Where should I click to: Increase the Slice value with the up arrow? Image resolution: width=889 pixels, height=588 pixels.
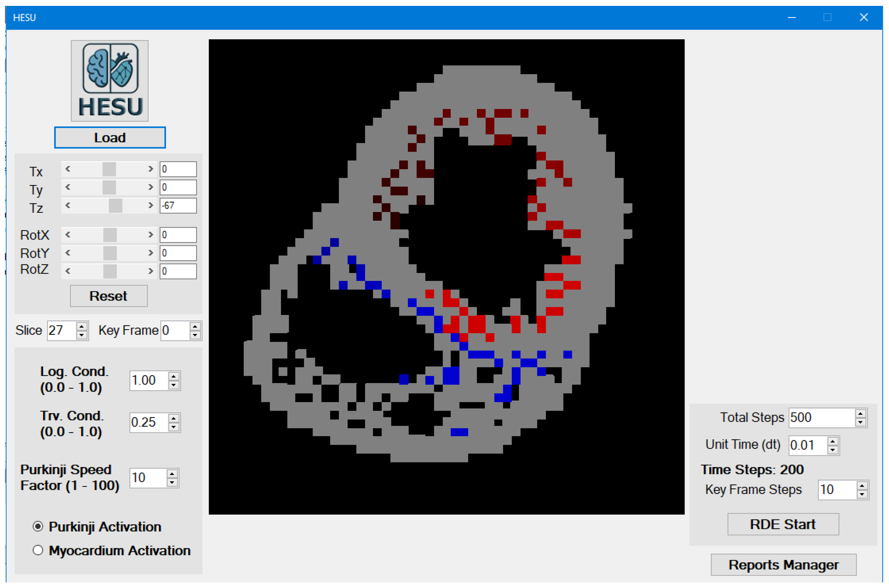(x=82, y=327)
